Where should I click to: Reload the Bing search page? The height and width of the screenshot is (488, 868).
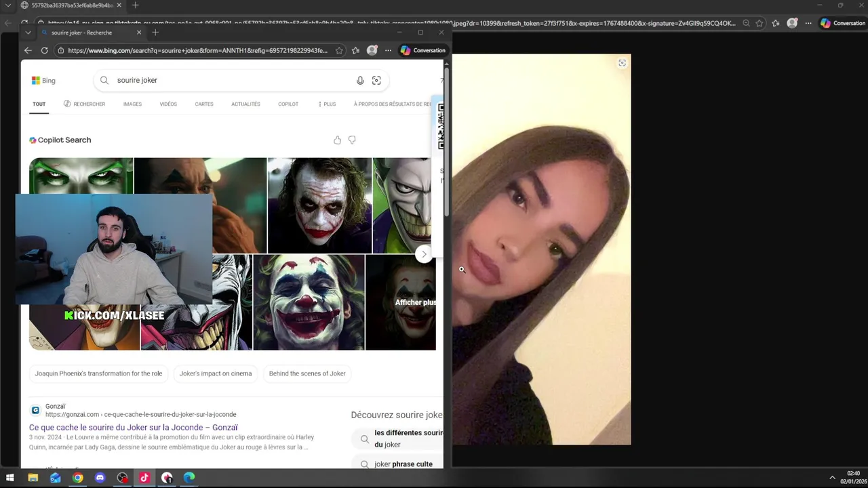[x=44, y=50]
